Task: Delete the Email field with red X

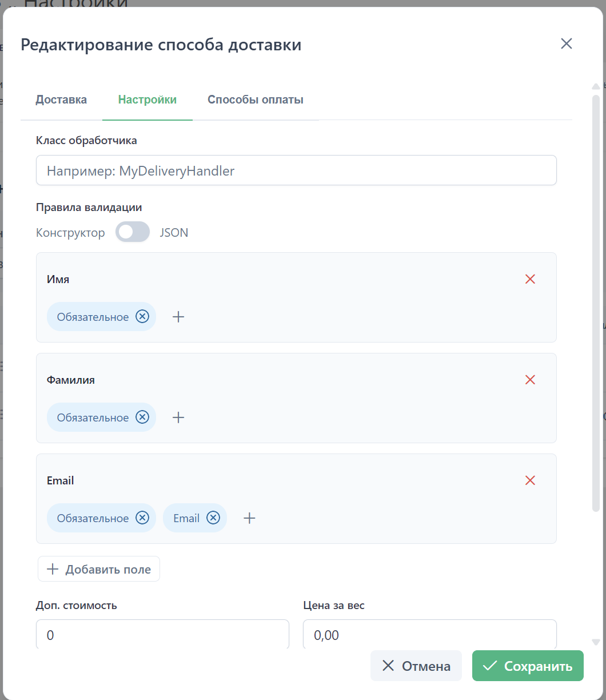Action: pos(530,480)
